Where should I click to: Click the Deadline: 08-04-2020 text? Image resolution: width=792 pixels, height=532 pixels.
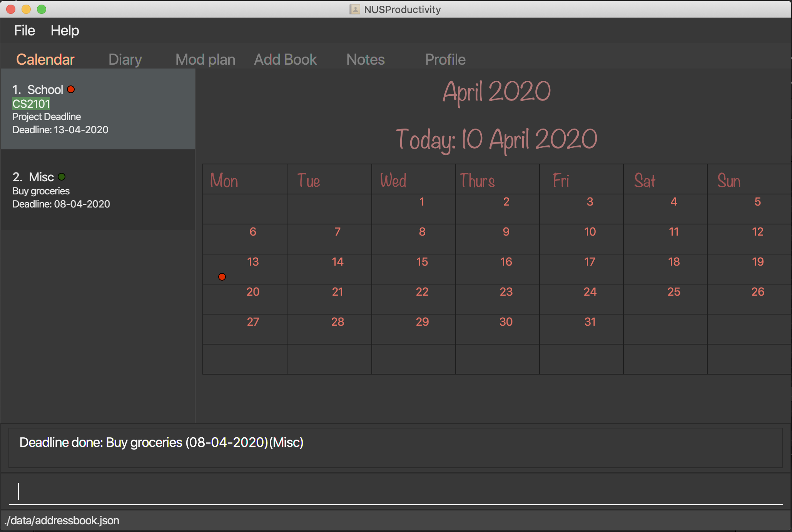click(x=61, y=204)
